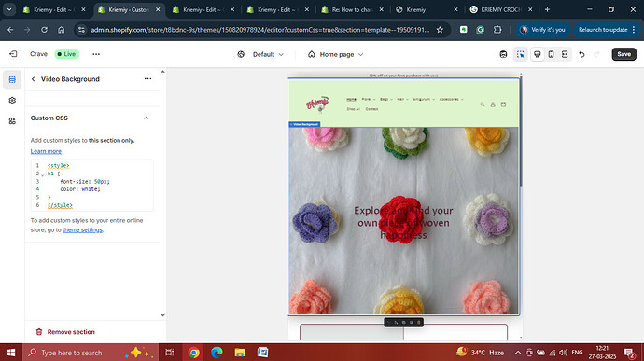Collapse the Custom CSS section

[x=147, y=118]
